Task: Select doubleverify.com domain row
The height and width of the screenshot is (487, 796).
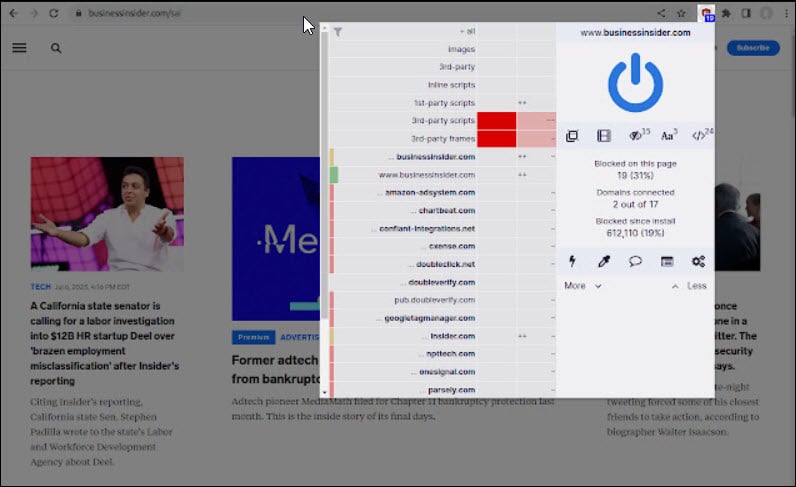Action: coord(442,282)
